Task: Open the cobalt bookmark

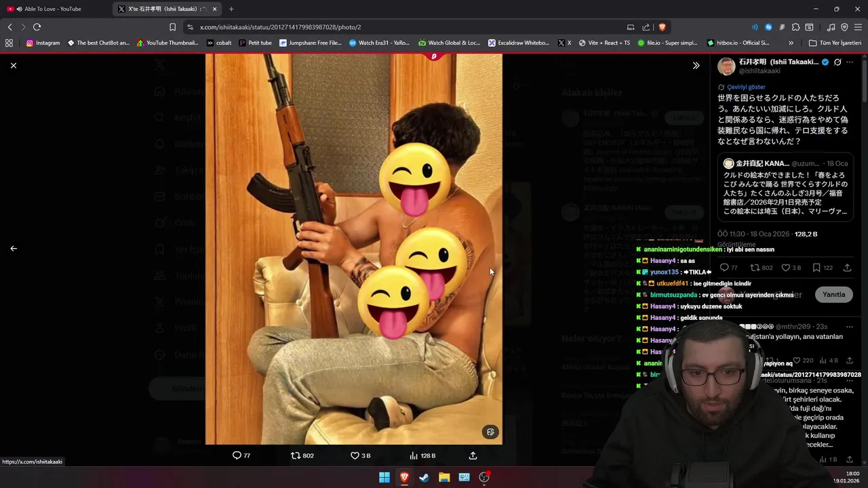Action: coord(219,43)
